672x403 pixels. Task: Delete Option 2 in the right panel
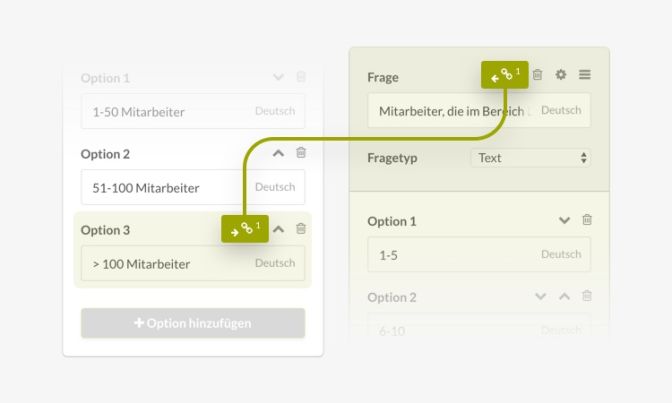(x=587, y=296)
